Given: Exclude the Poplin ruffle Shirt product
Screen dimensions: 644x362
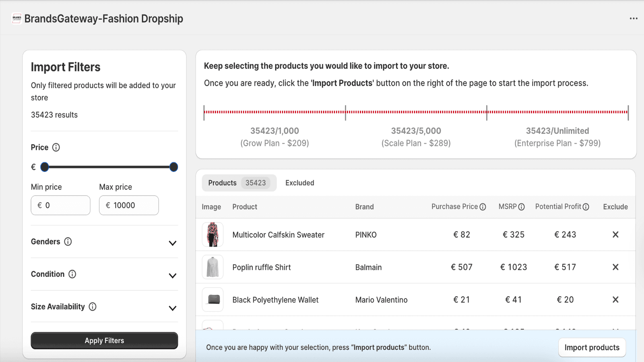Looking at the screenshot, I should (x=615, y=267).
